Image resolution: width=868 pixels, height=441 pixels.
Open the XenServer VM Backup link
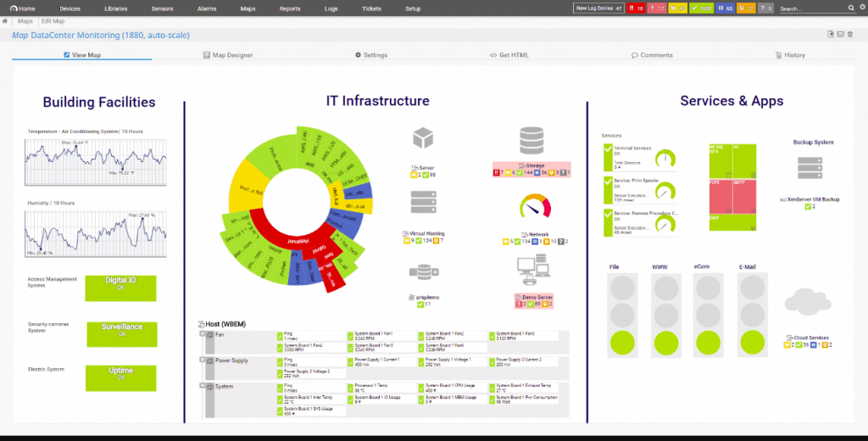pos(810,199)
